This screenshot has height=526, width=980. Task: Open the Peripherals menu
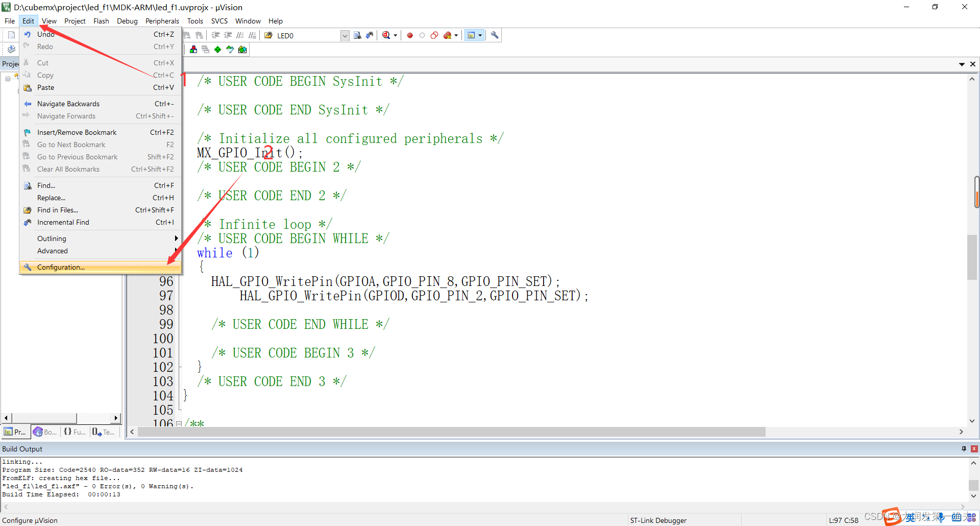(x=162, y=21)
